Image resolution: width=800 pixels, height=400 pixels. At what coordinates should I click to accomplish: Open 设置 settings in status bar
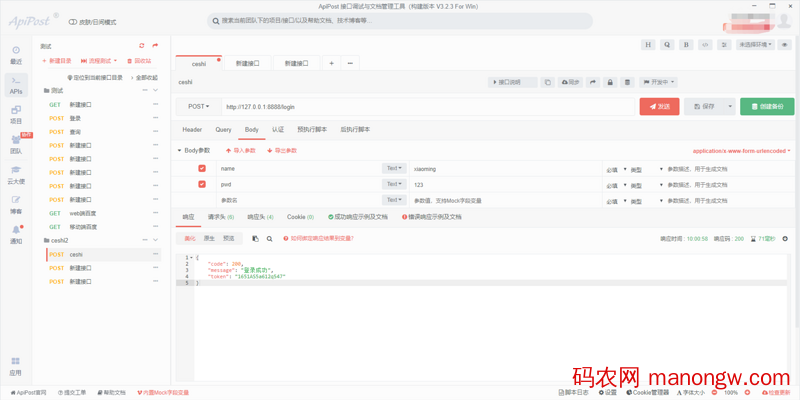[x=608, y=393]
